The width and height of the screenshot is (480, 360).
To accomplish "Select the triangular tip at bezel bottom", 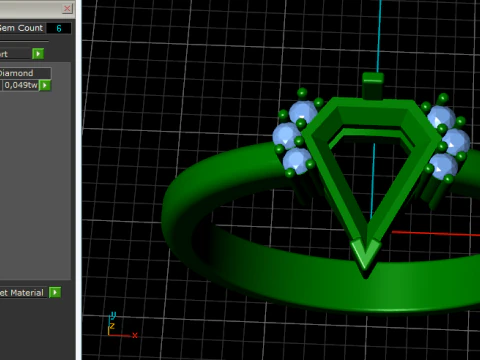I will pyautogui.click(x=365, y=256).
